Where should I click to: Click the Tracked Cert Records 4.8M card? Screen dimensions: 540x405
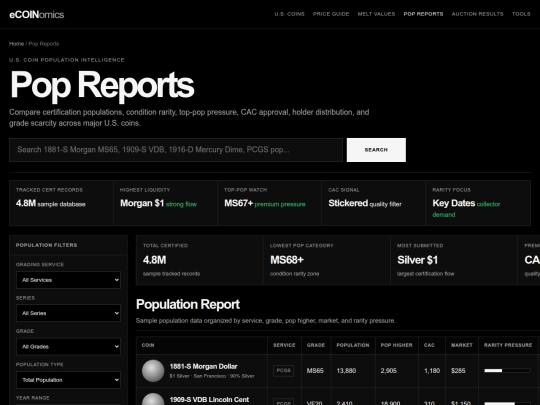[x=61, y=203]
